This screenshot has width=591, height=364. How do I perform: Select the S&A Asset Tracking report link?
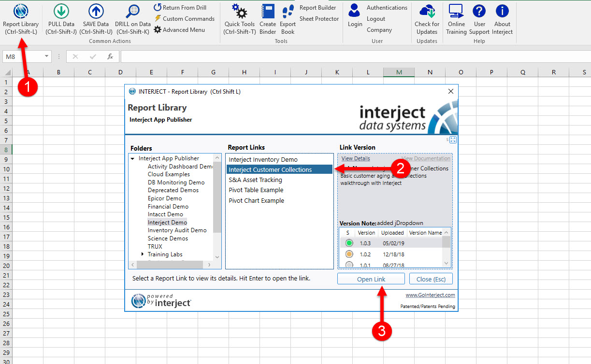coord(280,180)
